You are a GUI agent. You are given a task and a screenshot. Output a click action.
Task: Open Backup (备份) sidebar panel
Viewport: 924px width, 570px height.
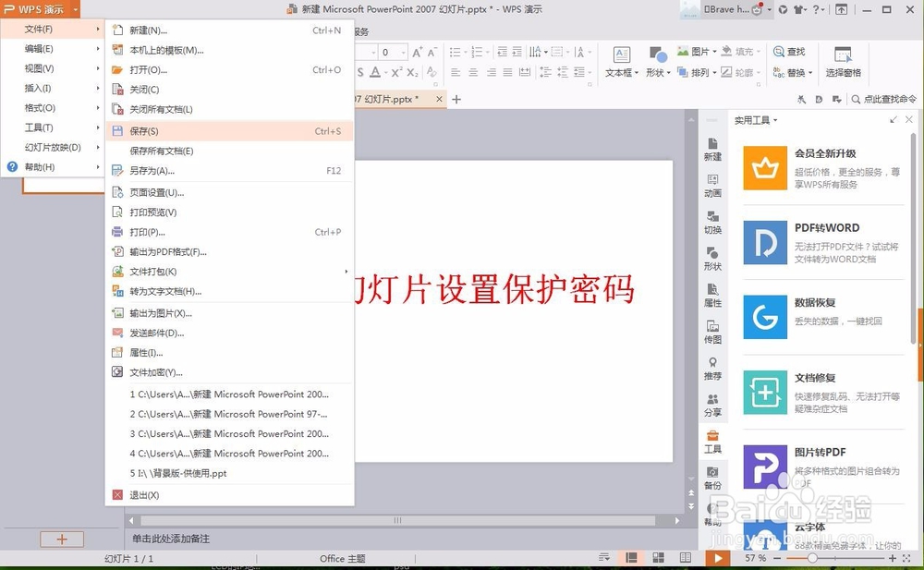[x=712, y=479]
